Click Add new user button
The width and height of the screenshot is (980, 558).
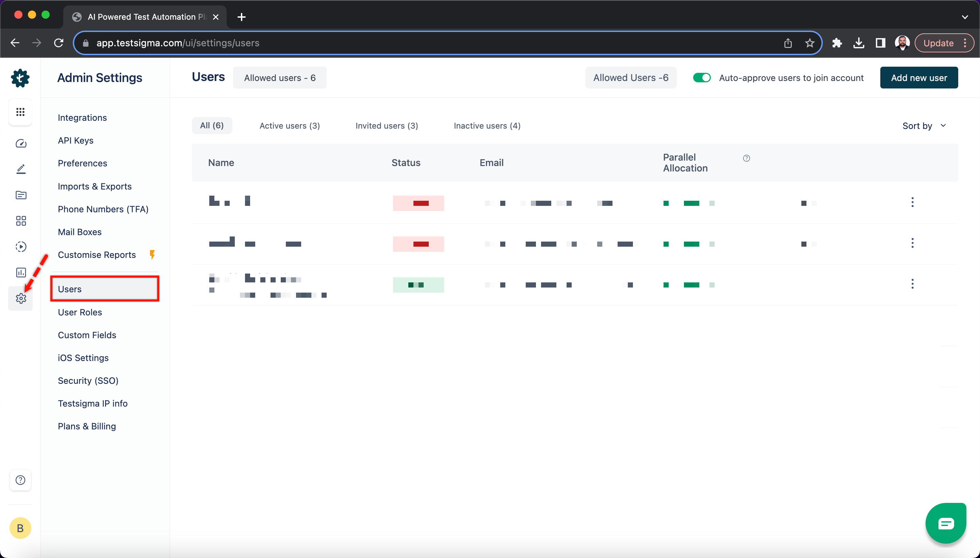tap(919, 78)
